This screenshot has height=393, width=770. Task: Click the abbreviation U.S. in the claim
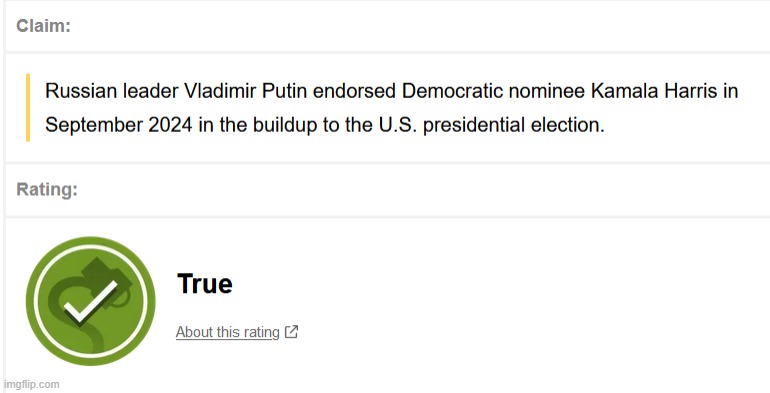click(397, 125)
